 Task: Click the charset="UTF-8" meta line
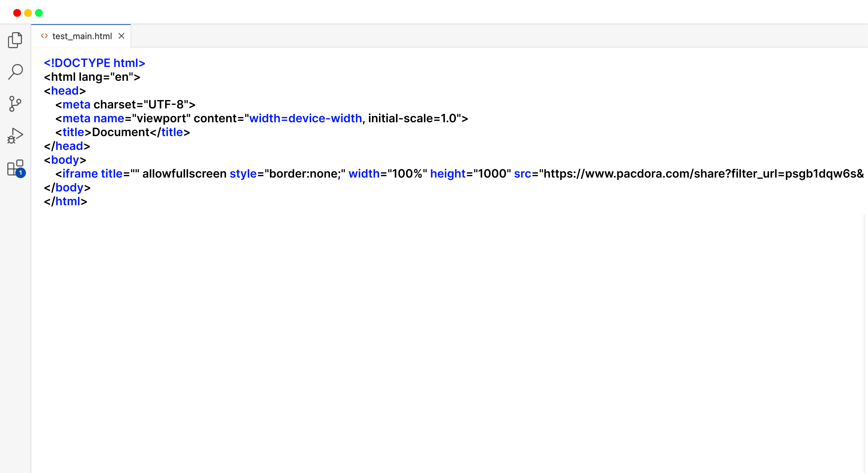coord(138,104)
